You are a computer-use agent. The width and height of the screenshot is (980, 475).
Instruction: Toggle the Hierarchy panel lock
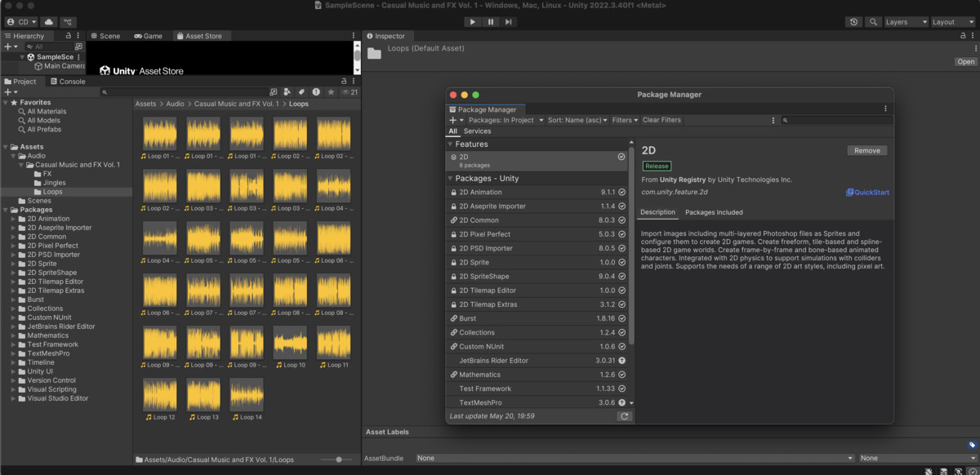tap(69, 36)
